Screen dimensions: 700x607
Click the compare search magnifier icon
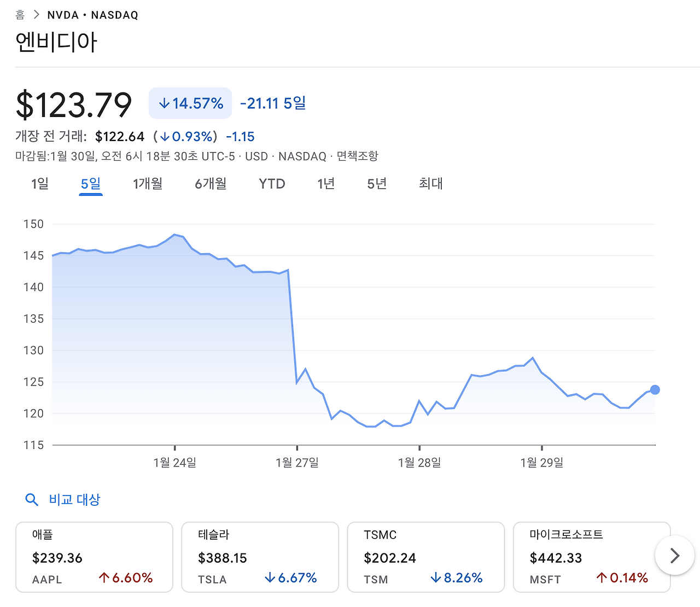point(32,500)
